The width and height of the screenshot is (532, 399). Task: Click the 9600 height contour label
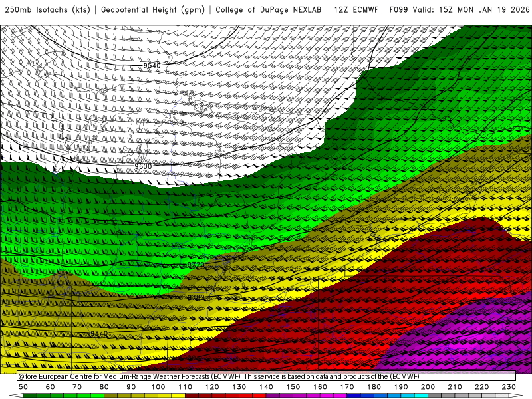pyautogui.click(x=143, y=166)
